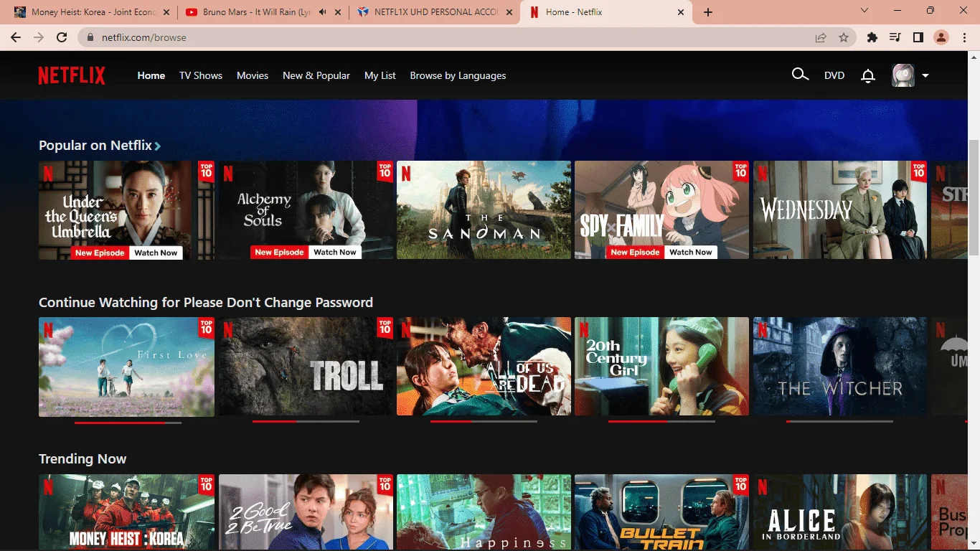
Task: Select the Home menu item
Action: (x=151, y=75)
